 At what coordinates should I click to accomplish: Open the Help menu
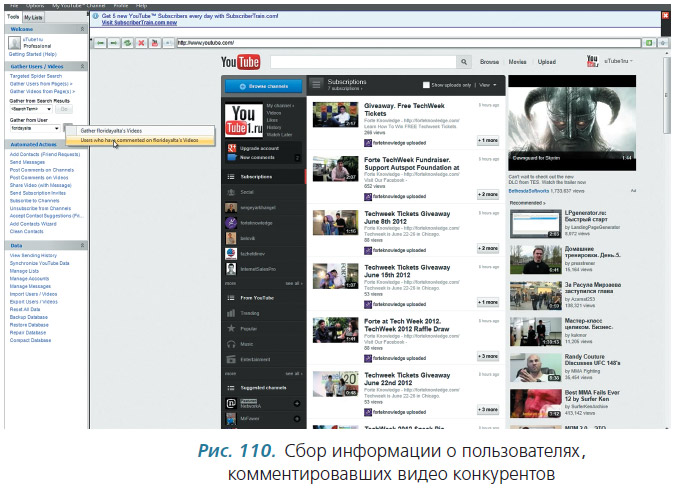point(142,6)
